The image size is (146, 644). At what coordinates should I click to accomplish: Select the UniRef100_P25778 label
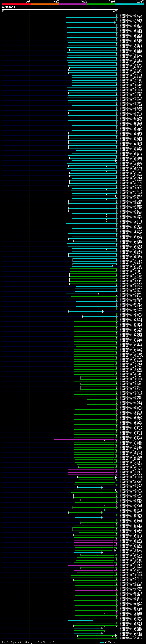[131, 615]
